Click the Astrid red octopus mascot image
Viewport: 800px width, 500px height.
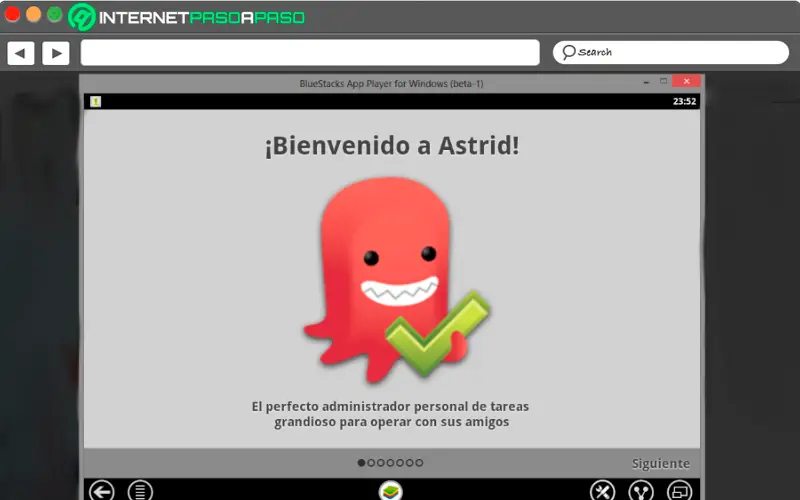(x=397, y=280)
